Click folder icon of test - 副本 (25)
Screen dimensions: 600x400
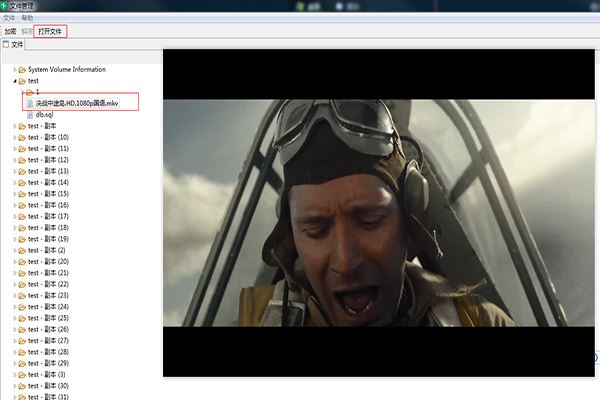[x=22, y=318]
